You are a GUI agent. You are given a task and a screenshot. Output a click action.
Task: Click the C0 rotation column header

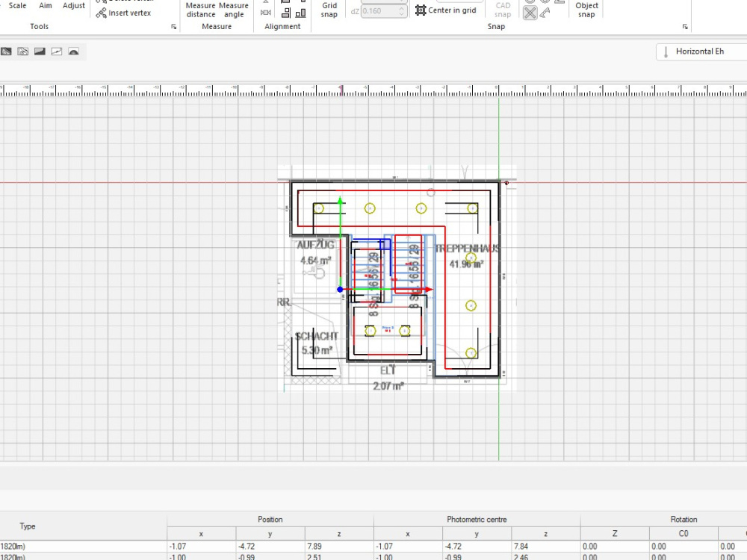[684, 533]
